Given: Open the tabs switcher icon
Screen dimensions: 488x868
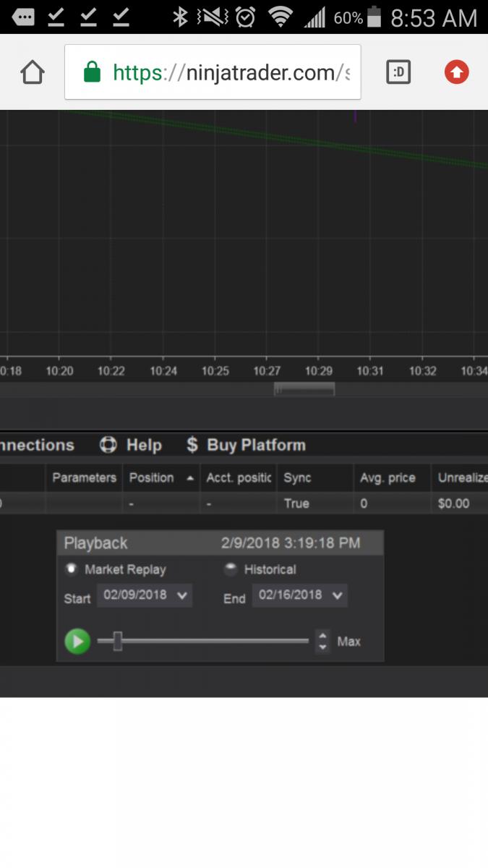Looking at the screenshot, I should (398, 72).
